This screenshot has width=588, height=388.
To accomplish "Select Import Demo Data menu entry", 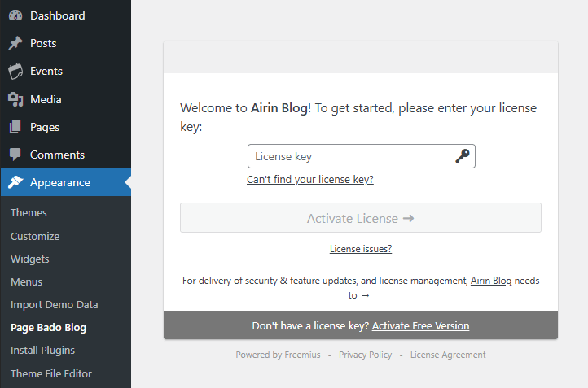I will click(54, 305).
